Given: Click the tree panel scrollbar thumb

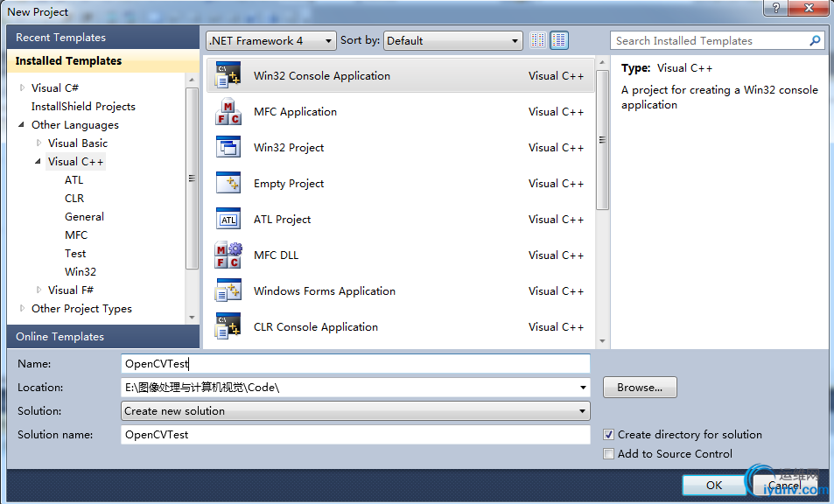Looking at the screenshot, I should point(192,178).
